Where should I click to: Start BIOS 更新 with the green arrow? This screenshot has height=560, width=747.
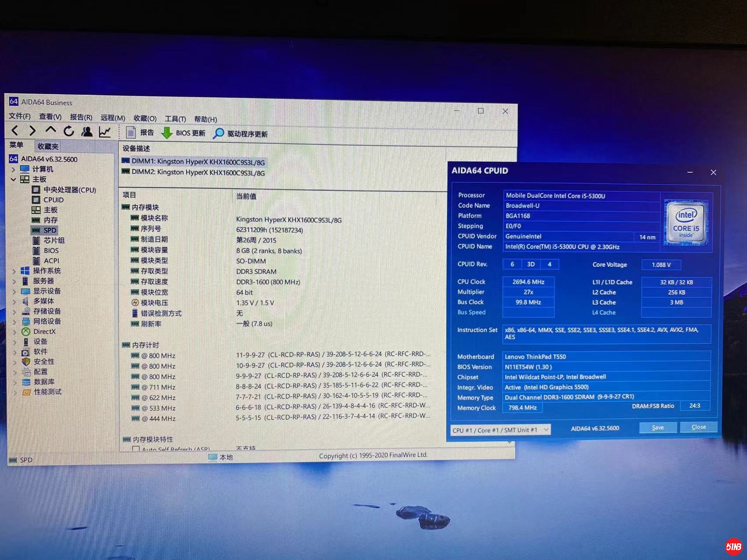pos(183,133)
